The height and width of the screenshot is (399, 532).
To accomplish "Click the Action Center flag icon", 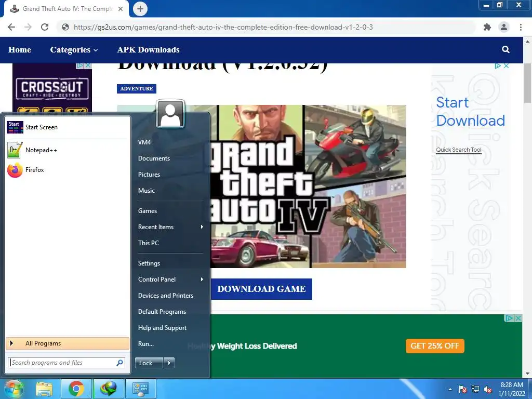I will tap(463, 390).
